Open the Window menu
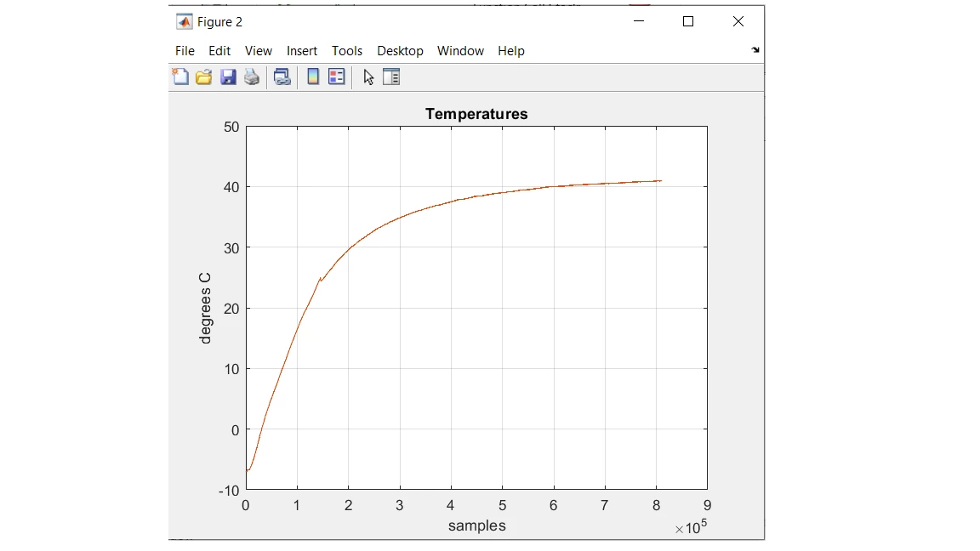Viewport: 980px width, 551px height. coord(460,51)
